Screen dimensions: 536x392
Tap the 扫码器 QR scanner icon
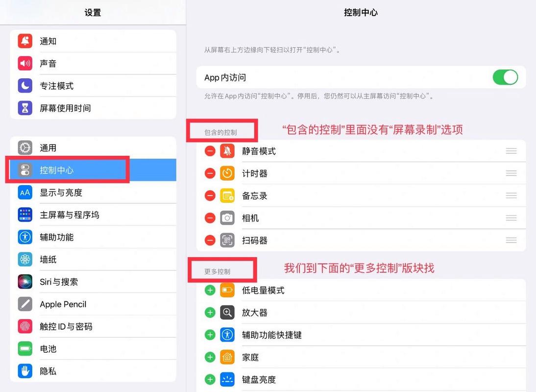click(227, 240)
